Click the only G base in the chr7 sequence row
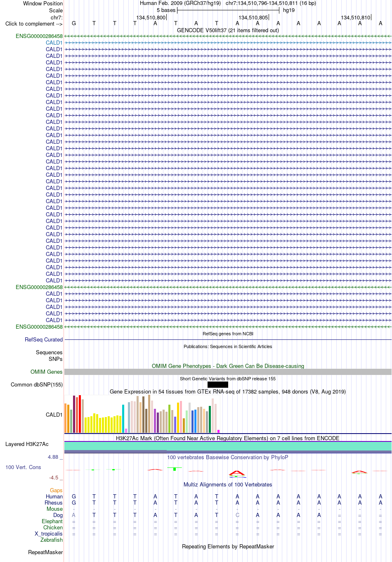The height and width of the screenshot is (562, 392). (x=74, y=23)
